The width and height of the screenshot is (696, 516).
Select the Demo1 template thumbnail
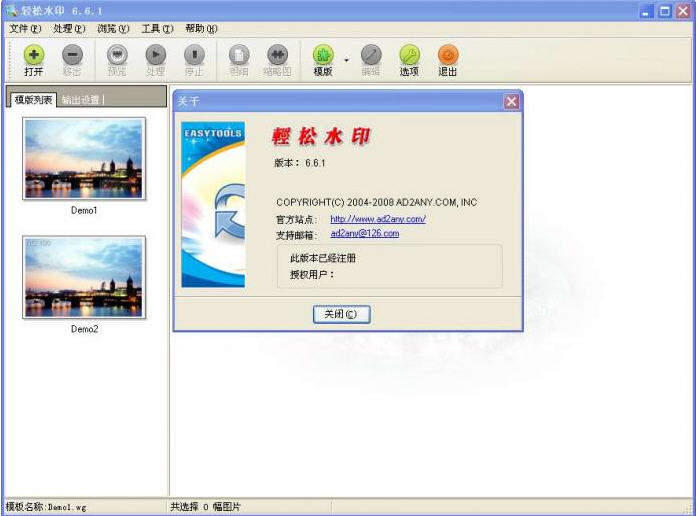coord(84,159)
